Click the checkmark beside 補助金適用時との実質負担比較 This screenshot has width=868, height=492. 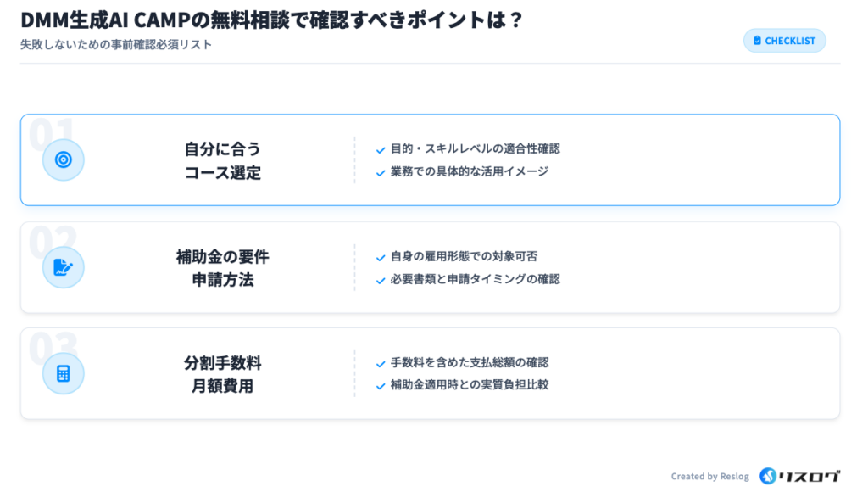pos(381,386)
